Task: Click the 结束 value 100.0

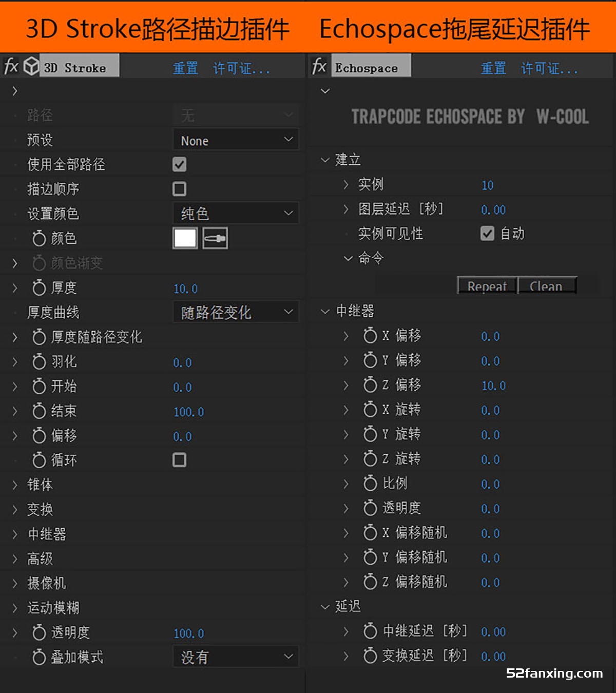Action: point(188,412)
